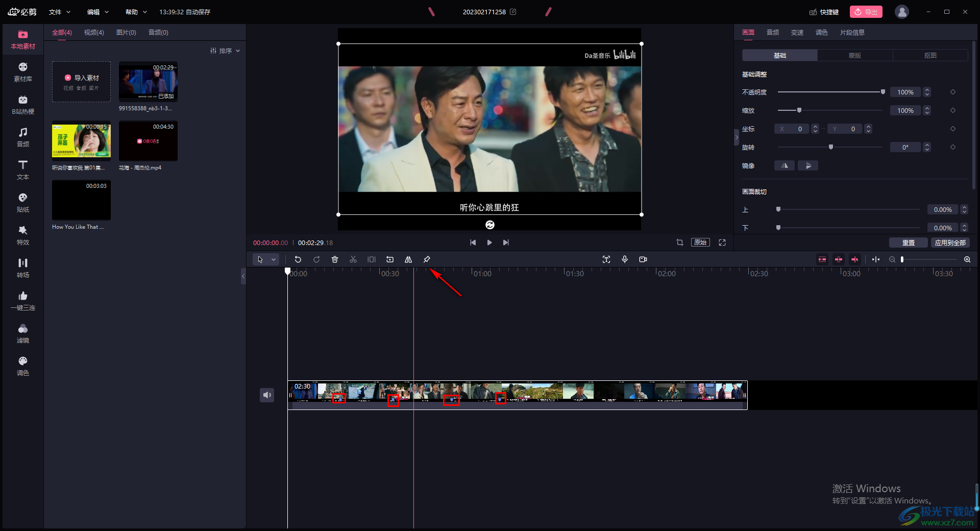Open the 转场 transitions panel
980x531 pixels.
23,269
